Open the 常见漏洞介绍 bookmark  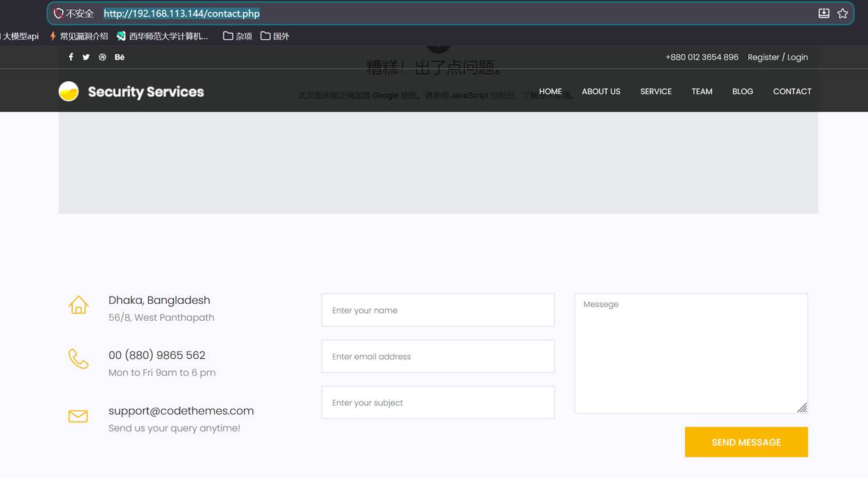coord(79,36)
